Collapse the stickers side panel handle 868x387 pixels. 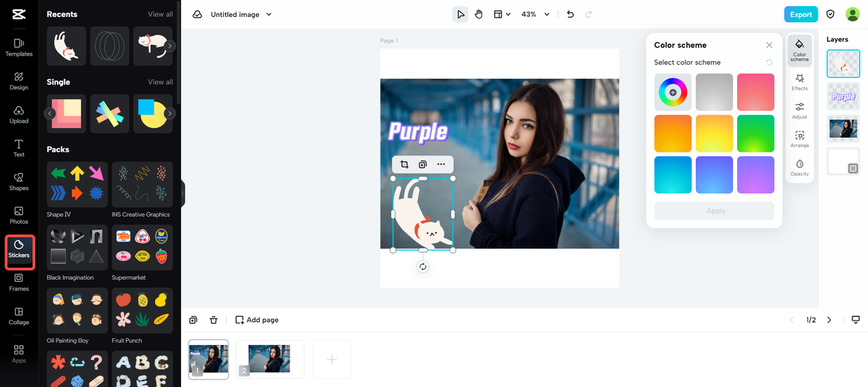point(183,194)
